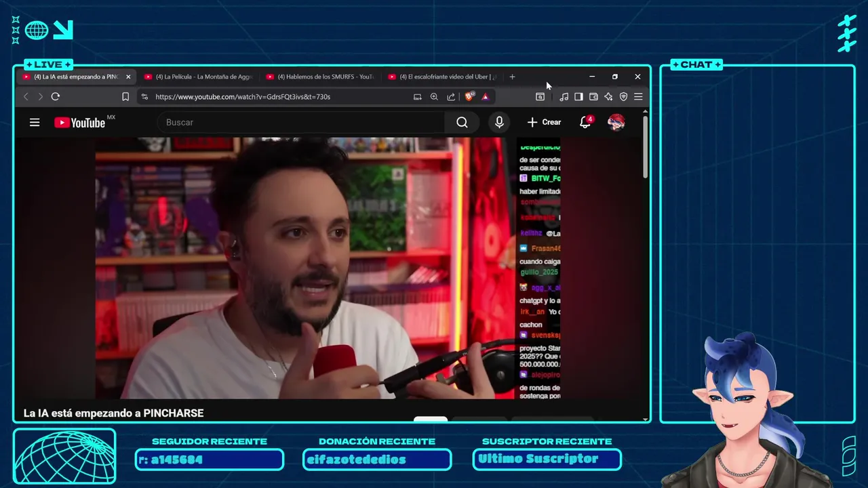
Task: Bookmark this page using the bookmark icon
Action: click(125, 97)
